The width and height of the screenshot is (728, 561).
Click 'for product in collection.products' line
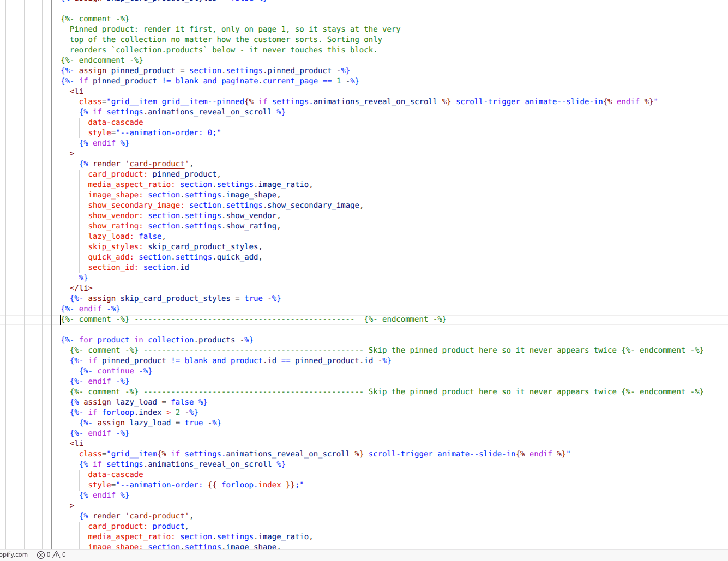[157, 340]
